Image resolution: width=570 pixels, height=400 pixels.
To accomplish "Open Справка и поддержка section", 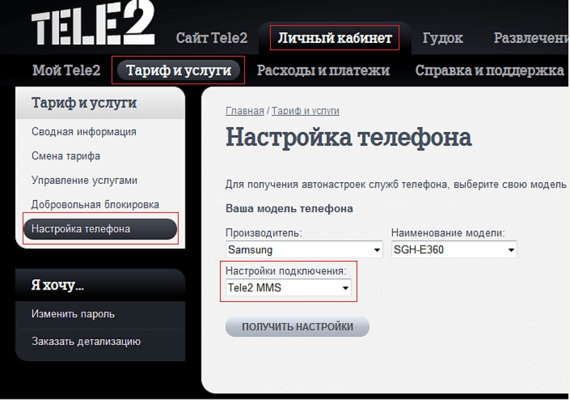I will click(489, 70).
